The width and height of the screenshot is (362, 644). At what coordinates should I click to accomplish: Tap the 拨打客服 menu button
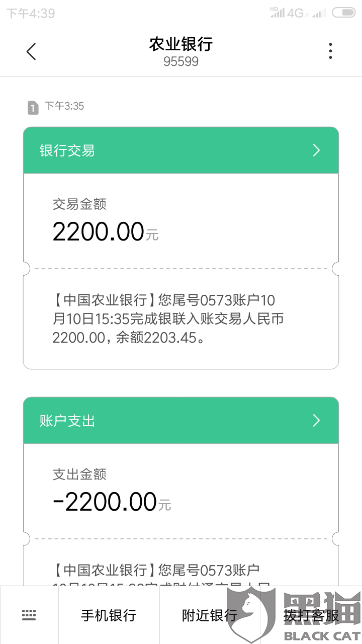(x=311, y=615)
